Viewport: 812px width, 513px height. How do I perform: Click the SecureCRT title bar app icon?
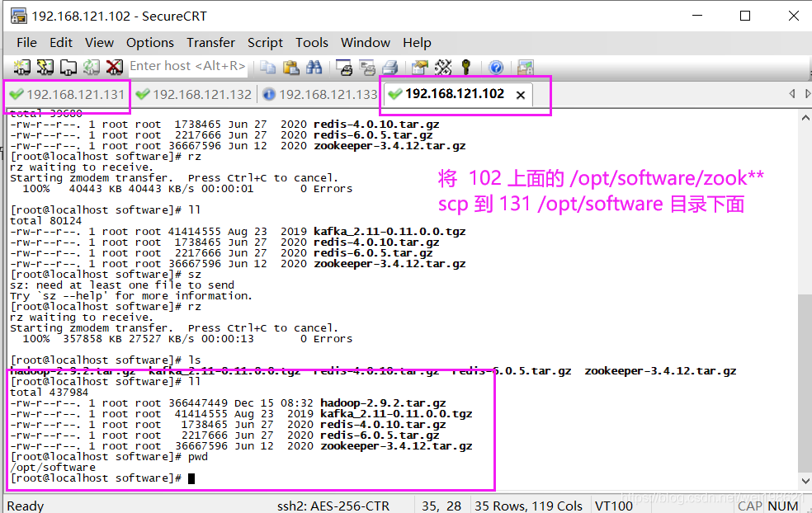click(x=19, y=16)
